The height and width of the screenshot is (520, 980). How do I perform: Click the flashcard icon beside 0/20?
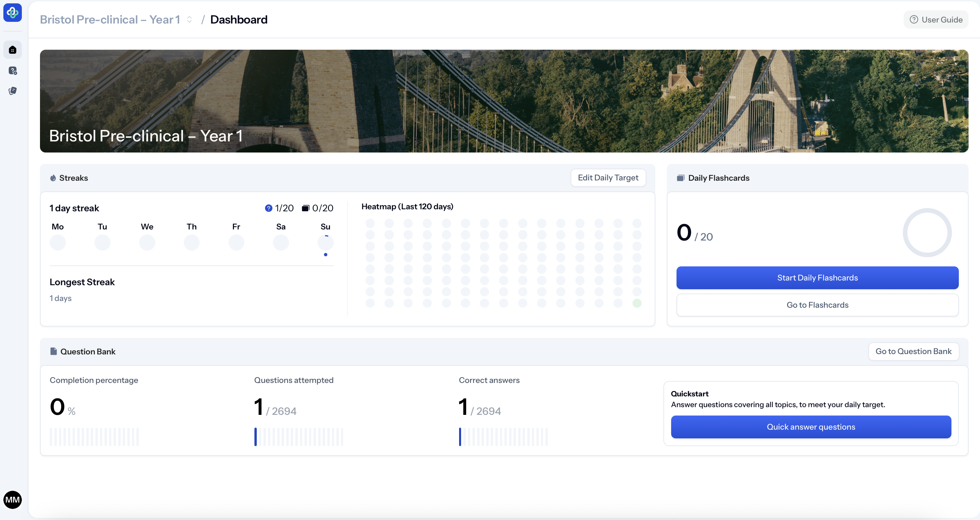305,208
